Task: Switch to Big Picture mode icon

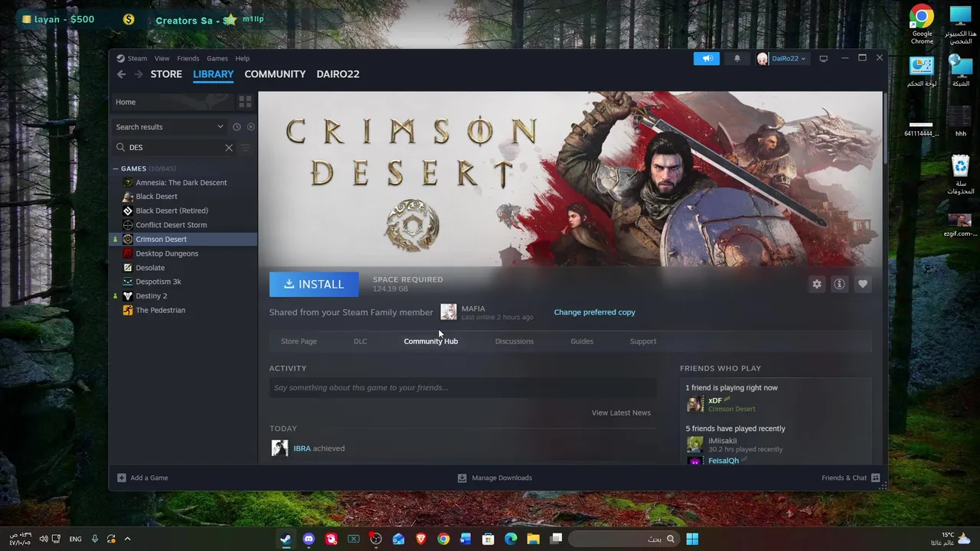Action: (824, 58)
